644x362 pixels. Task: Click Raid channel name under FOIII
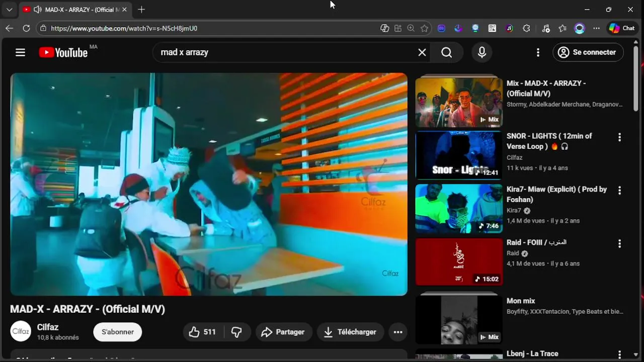pos(513,253)
